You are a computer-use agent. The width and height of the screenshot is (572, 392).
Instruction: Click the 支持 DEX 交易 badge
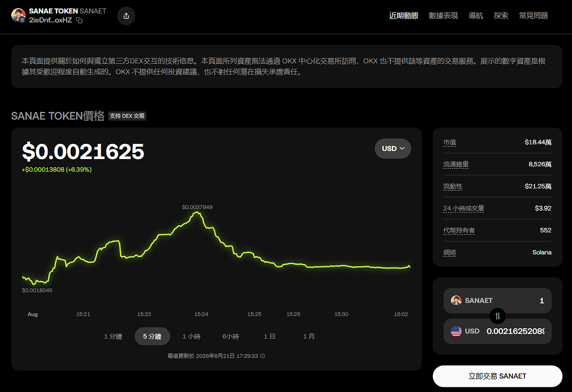[127, 116]
